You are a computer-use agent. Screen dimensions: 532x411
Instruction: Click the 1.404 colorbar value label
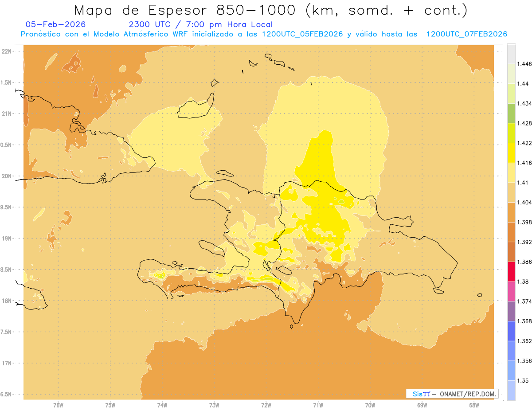point(524,202)
